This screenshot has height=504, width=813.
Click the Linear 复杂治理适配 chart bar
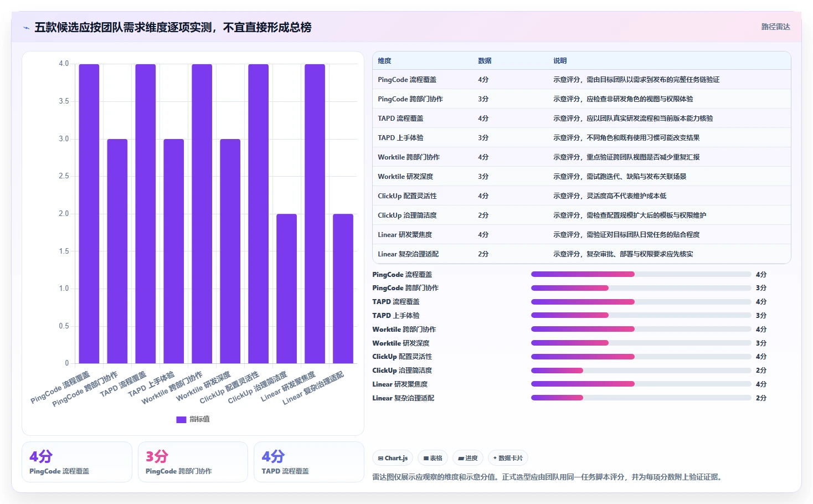[x=343, y=289]
